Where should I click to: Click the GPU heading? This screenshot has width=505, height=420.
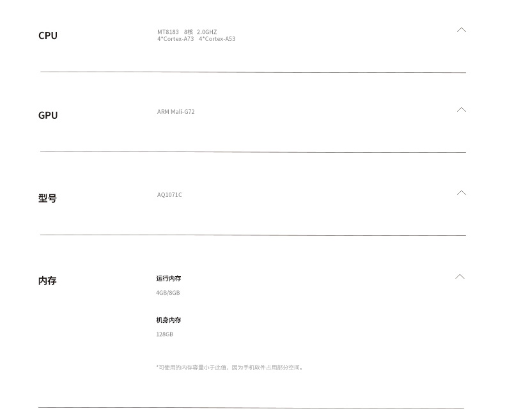48,115
